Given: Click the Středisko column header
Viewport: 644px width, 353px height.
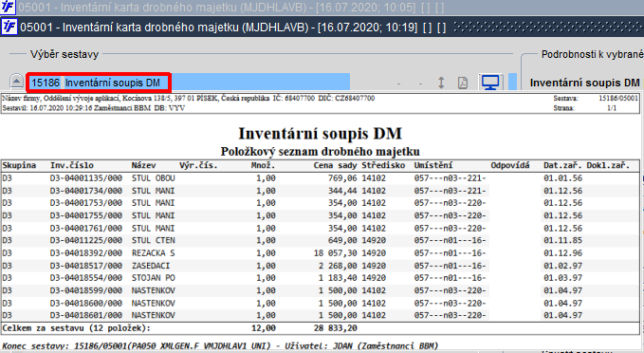Looking at the screenshot, I should pyautogui.click(x=383, y=166).
